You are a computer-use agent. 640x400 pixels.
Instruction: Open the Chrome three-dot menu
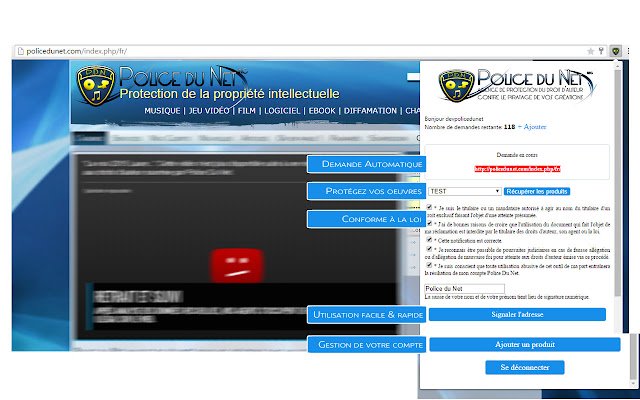click(x=628, y=51)
